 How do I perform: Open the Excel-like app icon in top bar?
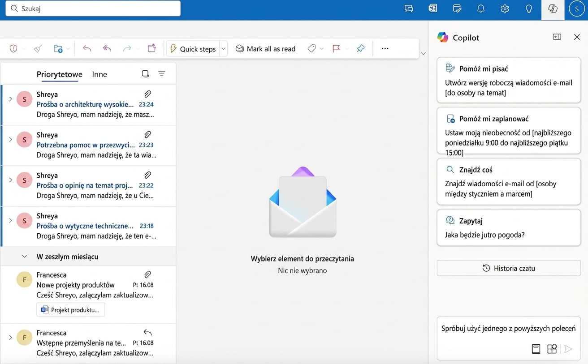coord(432,9)
